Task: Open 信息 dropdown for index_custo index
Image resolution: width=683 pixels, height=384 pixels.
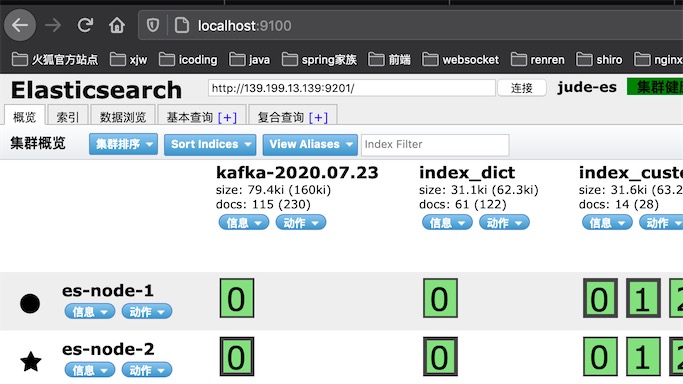Action: (607, 222)
